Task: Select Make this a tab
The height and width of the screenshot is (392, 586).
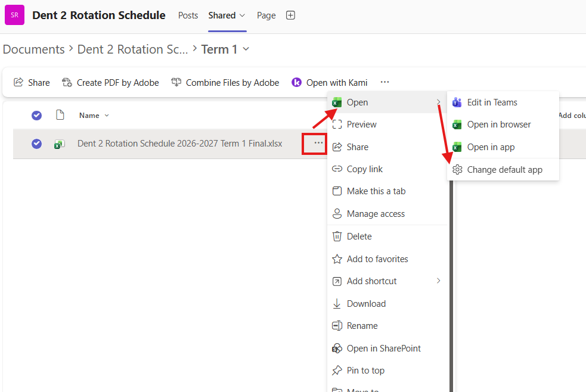Action: [x=387, y=191]
